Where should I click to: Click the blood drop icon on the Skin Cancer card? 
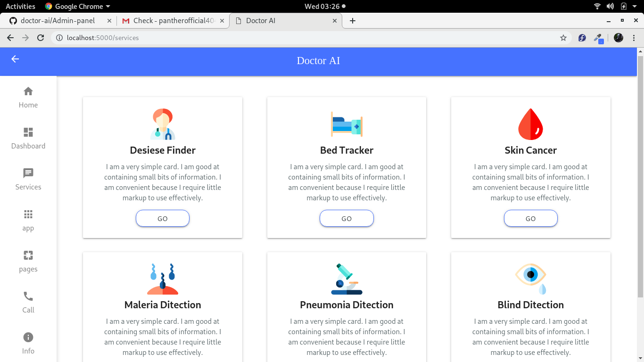tap(530, 124)
